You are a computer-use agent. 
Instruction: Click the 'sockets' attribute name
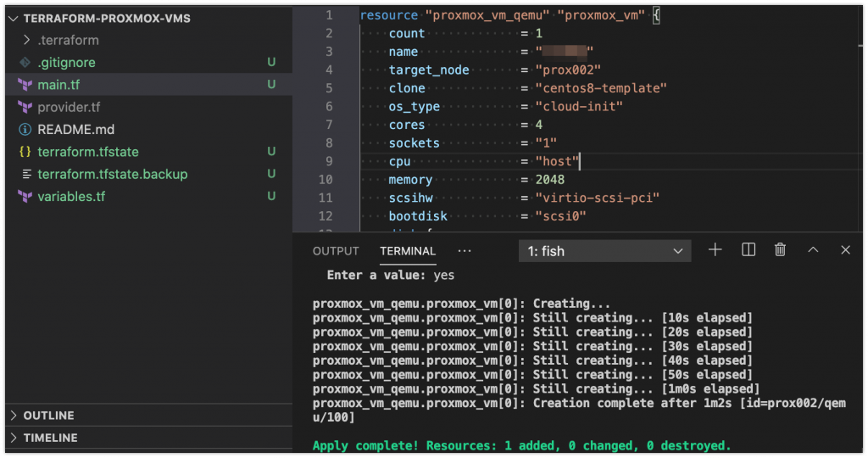[414, 142]
